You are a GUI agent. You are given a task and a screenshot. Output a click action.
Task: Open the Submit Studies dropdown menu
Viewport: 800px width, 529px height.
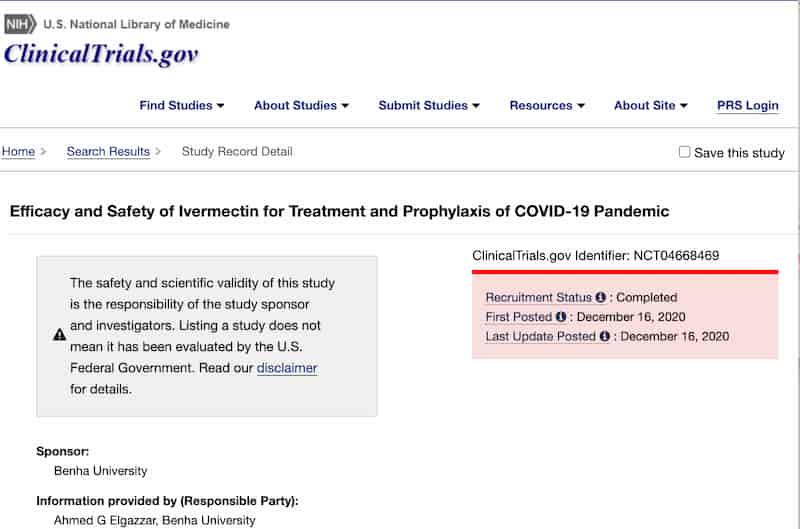pyautogui.click(x=429, y=105)
